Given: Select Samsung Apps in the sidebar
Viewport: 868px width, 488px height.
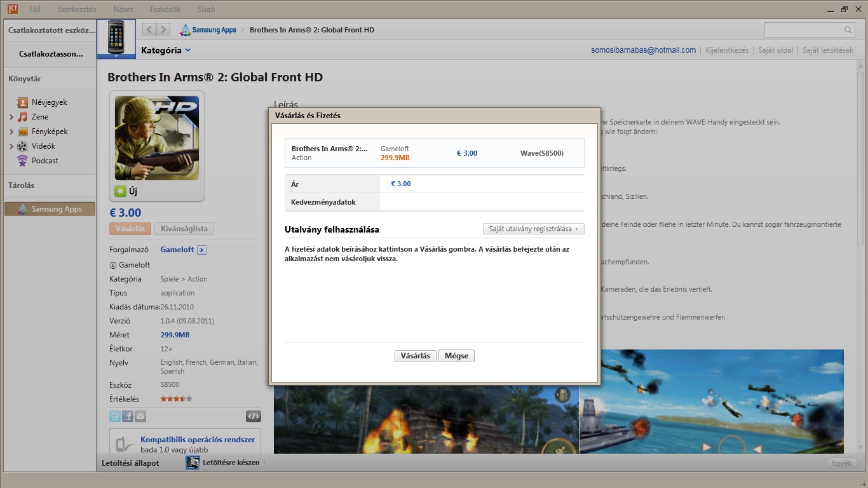Looking at the screenshot, I should point(50,209).
